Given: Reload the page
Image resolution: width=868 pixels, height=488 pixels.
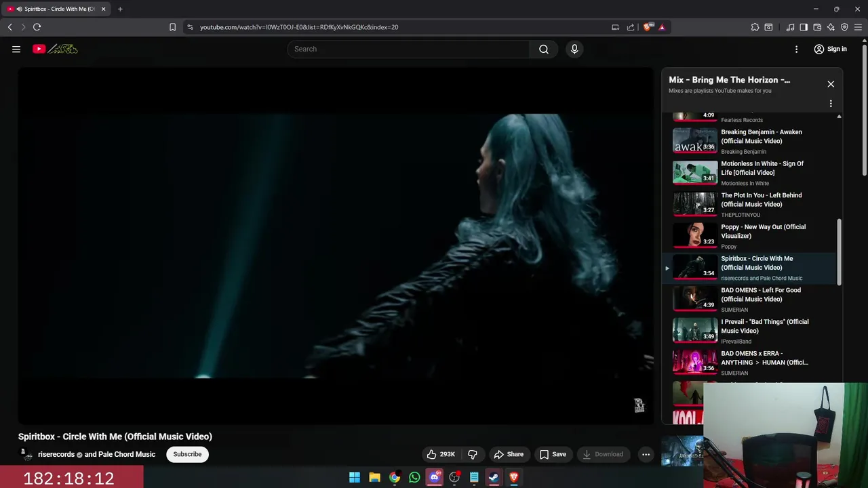Looking at the screenshot, I should 37,27.
